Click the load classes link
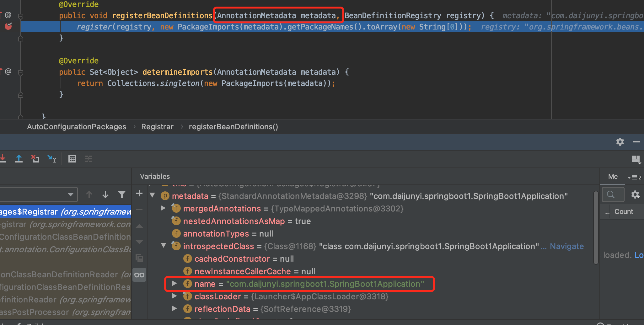This screenshot has height=325, width=644. (639, 255)
